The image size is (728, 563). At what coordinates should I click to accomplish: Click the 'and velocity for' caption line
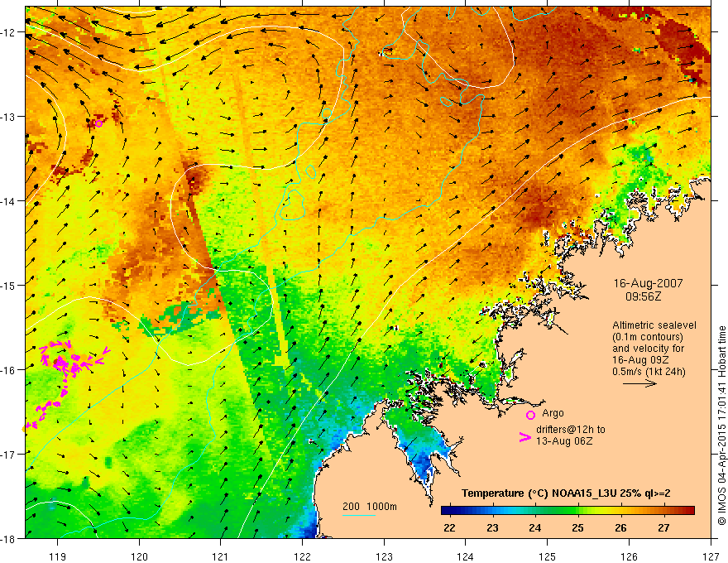[x=648, y=349]
